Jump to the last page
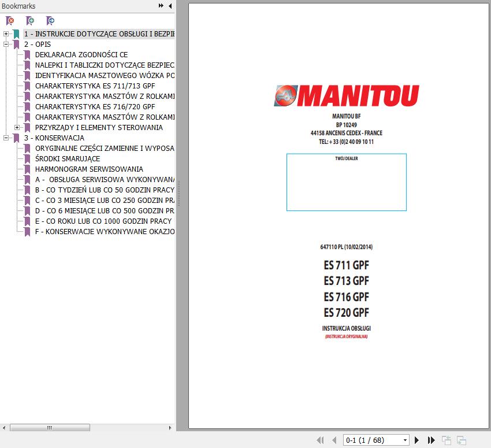This screenshot has height=448, width=491. 431,440
